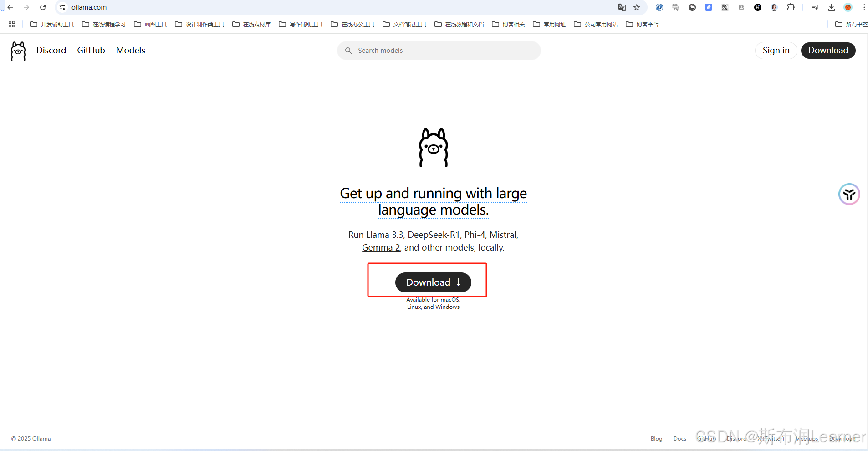Click the blue pen note extension icon
The width and height of the screenshot is (868, 451).
(x=709, y=7)
